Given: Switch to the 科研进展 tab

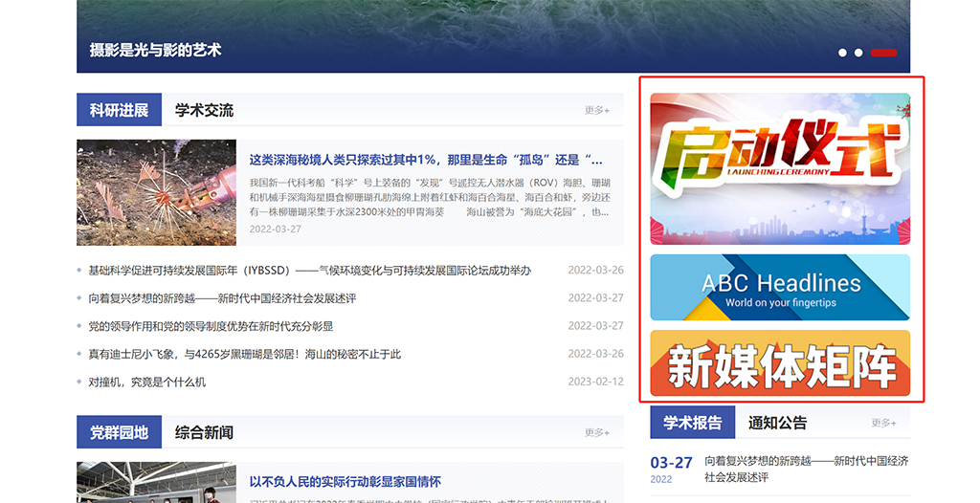Looking at the screenshot, I should click(x=119, y=110).
